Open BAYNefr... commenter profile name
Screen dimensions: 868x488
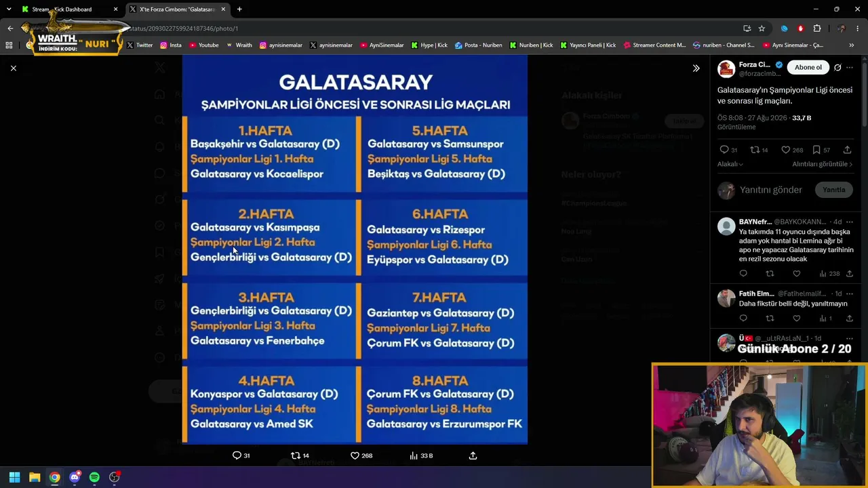[x=755, y=222]
